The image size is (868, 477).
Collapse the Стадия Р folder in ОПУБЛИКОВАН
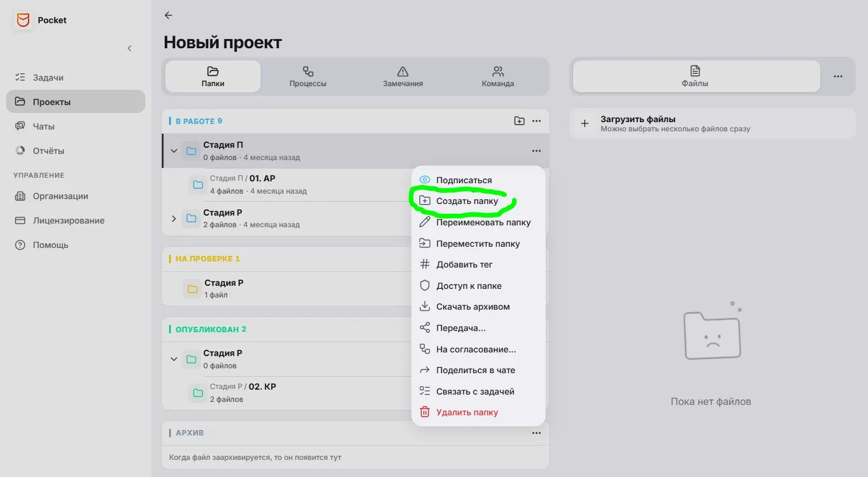pos(174,359)
